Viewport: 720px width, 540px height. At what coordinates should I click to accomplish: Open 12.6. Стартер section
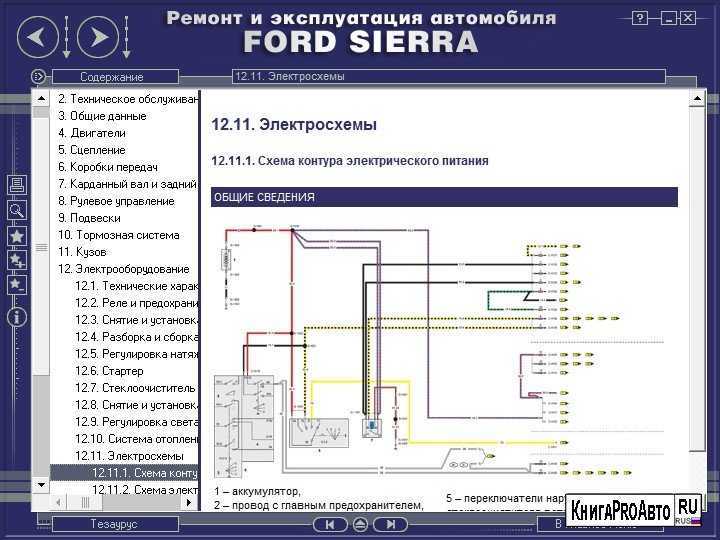pos(109,371)
